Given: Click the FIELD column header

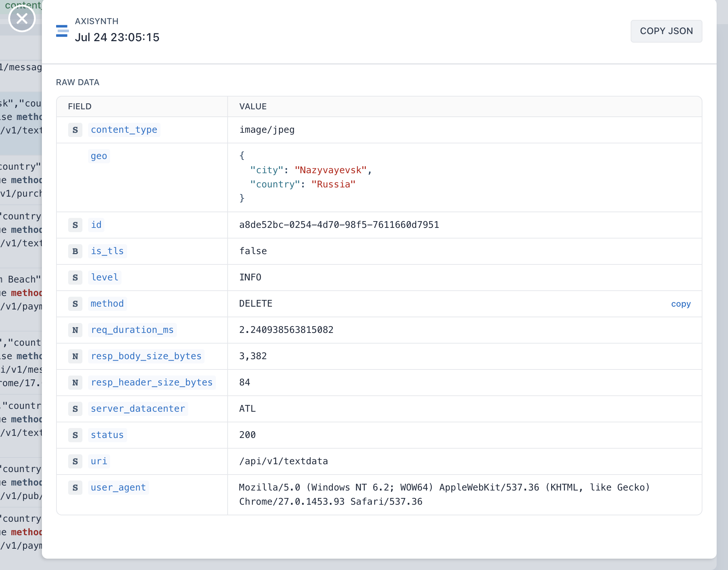Looking at the screenshot, I should [80, 106].
